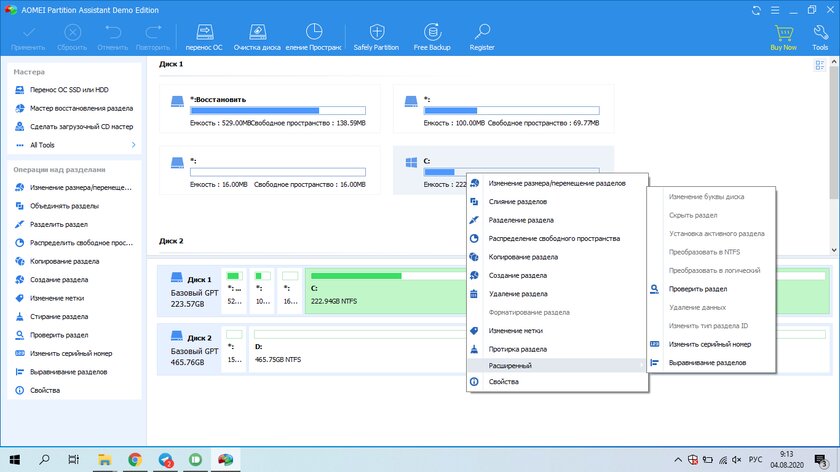Launch Free Backup from toolbar
Image resolution: width=840 pixels, height=472 pixels.
[x=432, y=37]
